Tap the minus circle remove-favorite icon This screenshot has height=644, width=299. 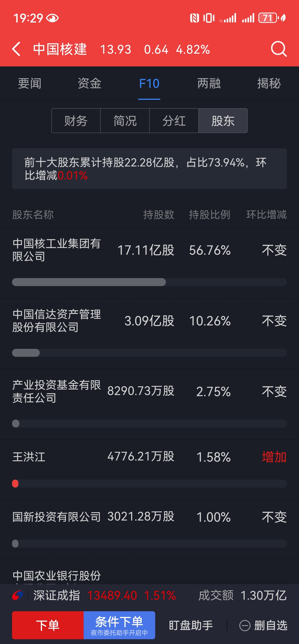tap(244, 626)
